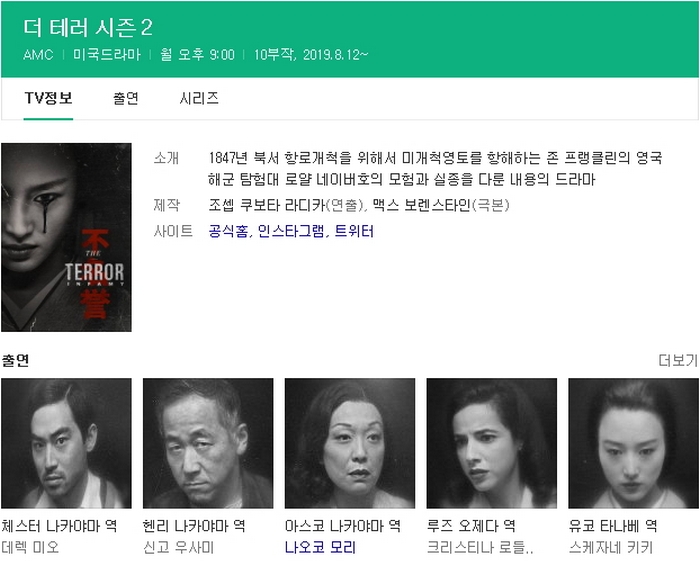Viewport: 700px width, 566px height.
Task: Click The Terror Infamy poster image
Action: click(x=66, y=237)
